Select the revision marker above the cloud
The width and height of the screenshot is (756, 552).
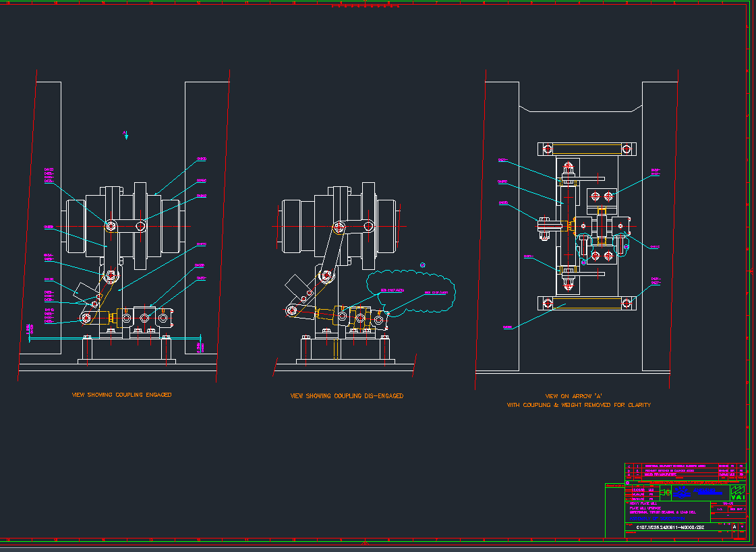(423, 265)
